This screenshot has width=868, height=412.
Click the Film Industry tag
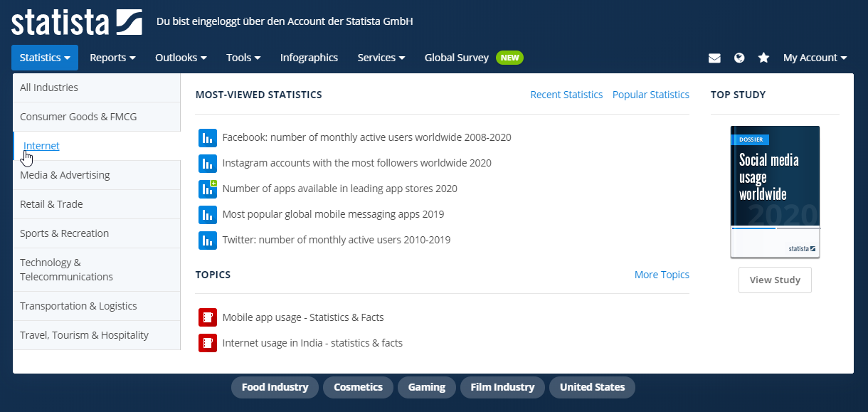[x=502, y=387]
